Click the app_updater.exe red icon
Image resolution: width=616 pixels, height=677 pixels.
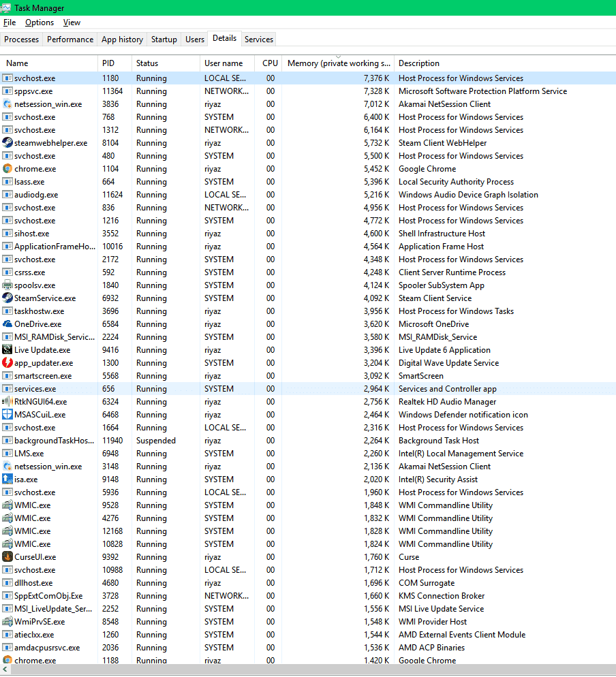click(x=7, y=363)
